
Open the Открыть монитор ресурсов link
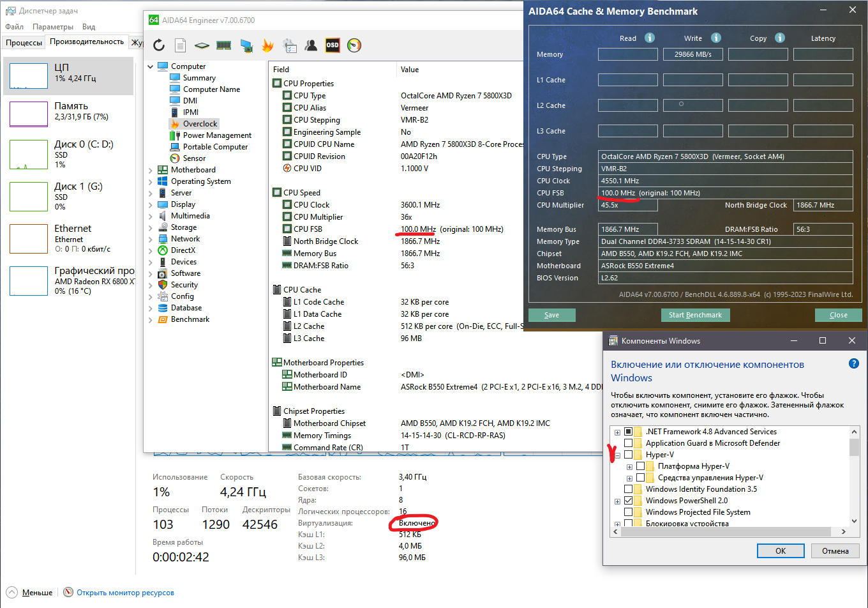tap(125, 593)
